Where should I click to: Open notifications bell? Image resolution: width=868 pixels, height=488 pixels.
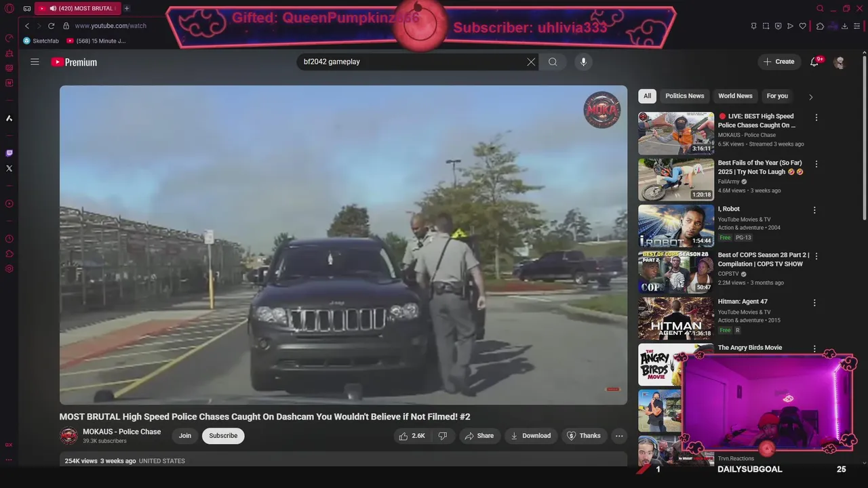(x=815, y=62)
